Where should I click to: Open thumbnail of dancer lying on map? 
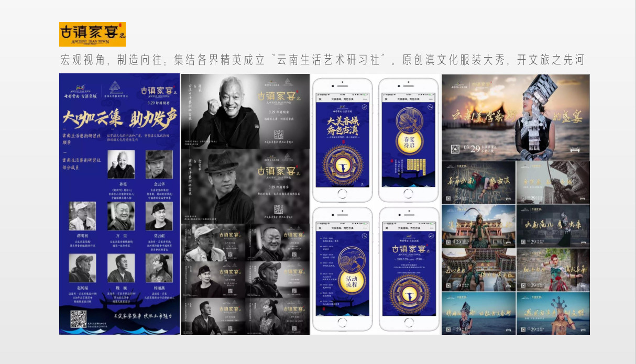coord(478,182)
